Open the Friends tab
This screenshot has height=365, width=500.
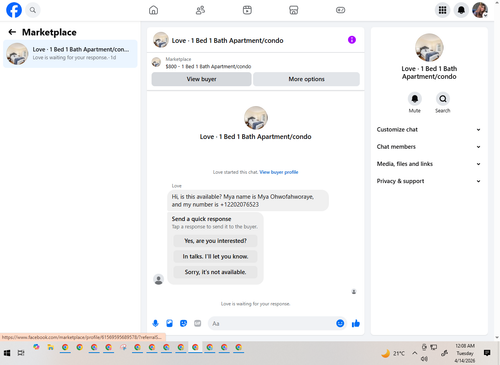coord(200,10)
